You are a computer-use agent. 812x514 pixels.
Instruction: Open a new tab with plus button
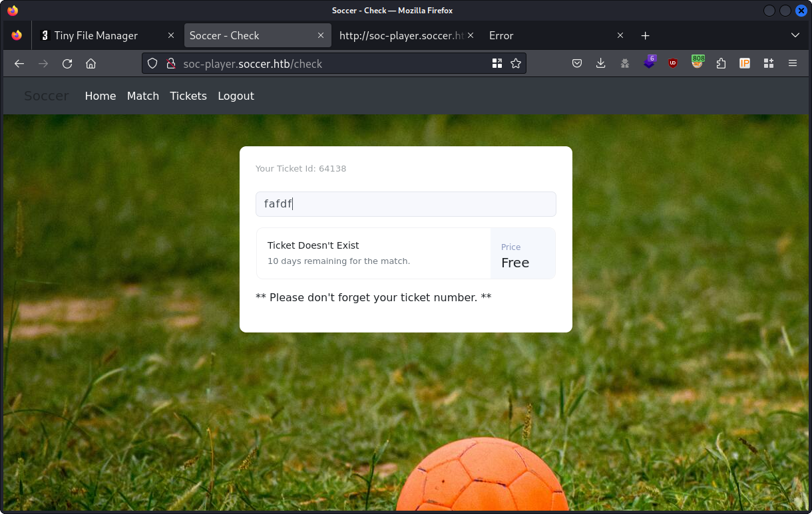(x=645, y=35)
